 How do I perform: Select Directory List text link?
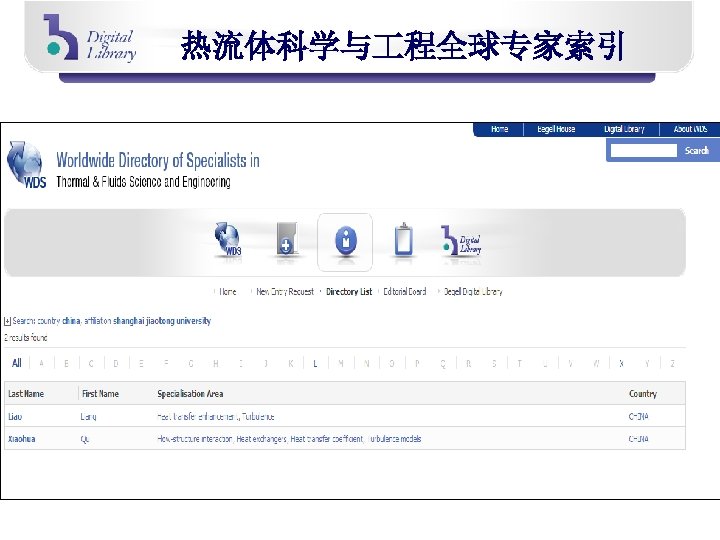click(349, 292)
